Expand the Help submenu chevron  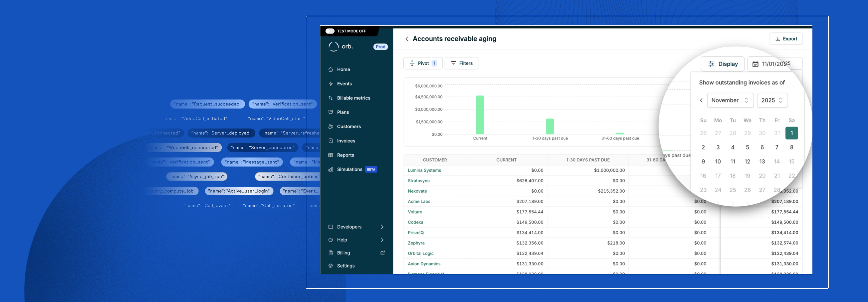pos(382,240)
